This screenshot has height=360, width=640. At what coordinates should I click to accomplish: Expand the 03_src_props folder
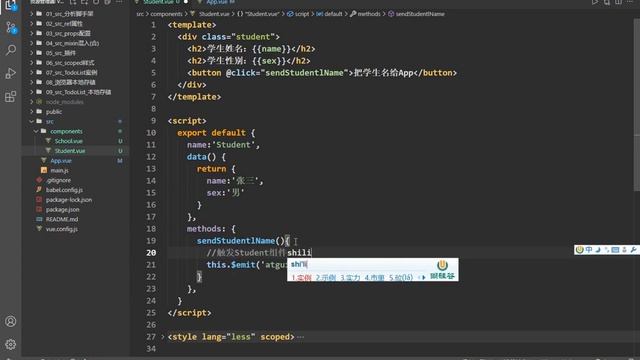31,33
